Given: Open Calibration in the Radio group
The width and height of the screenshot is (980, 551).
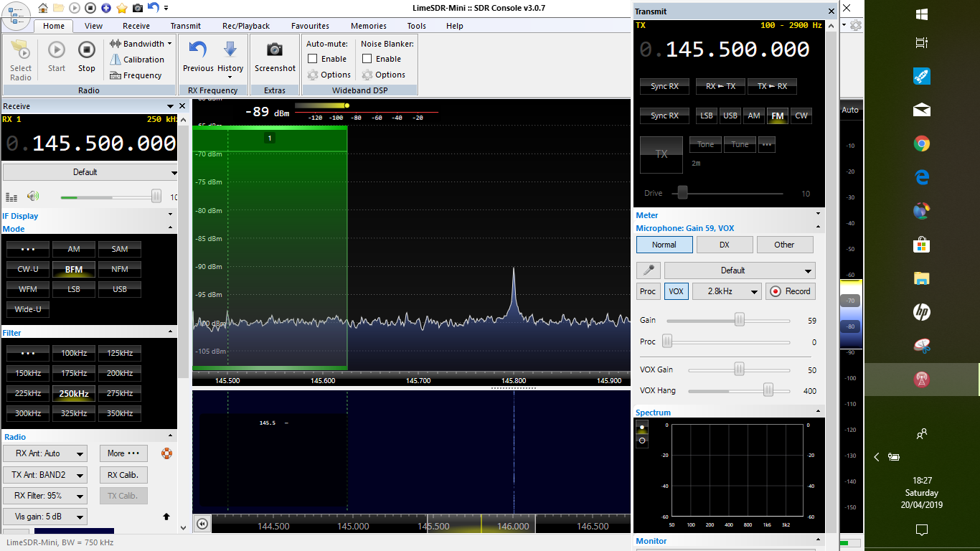Looking at the screenshot, I should 137,60.
